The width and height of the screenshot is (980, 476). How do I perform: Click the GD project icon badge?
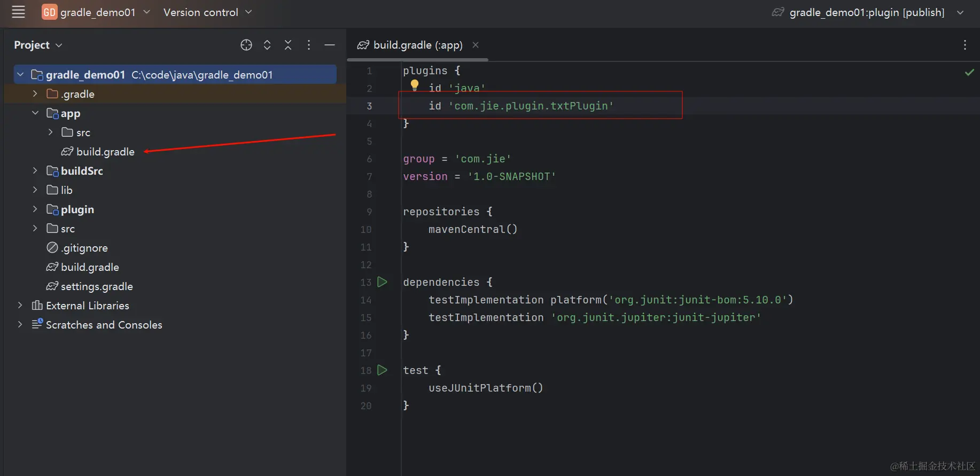(49, 12)
